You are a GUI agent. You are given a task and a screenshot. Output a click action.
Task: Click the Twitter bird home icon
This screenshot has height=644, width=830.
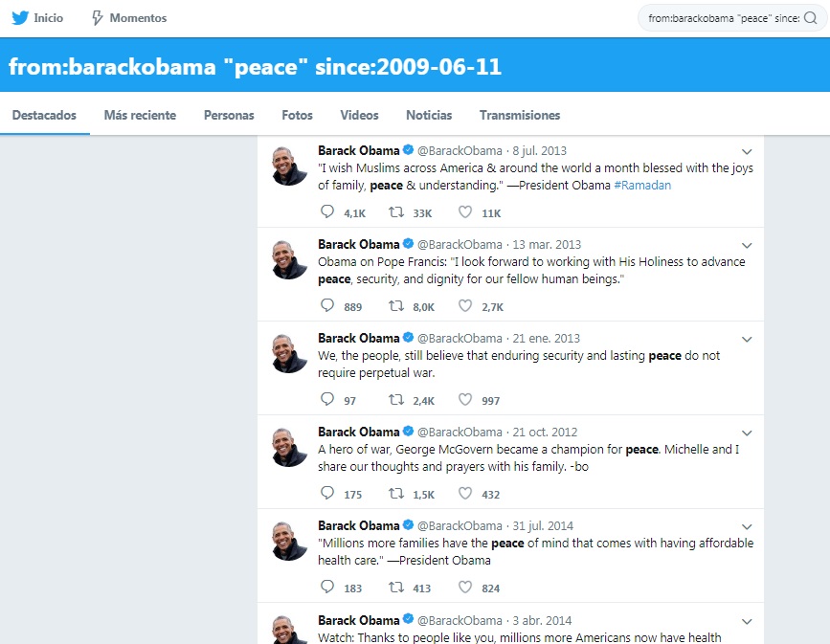20,18
